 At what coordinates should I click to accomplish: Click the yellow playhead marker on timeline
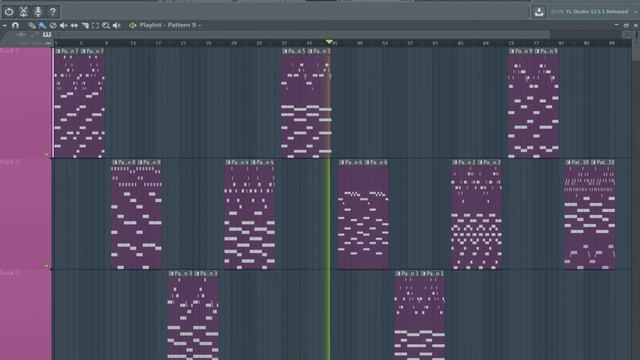(x=329, y=42)
